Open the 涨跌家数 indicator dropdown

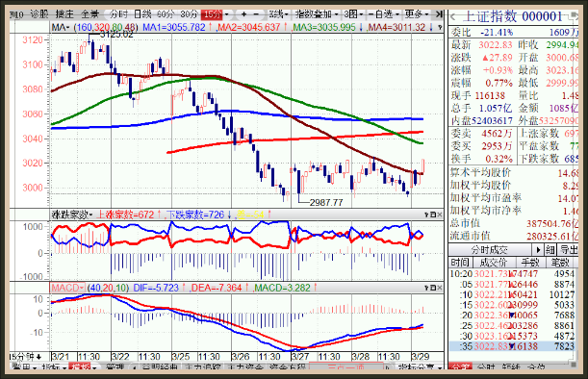[72, 215]
